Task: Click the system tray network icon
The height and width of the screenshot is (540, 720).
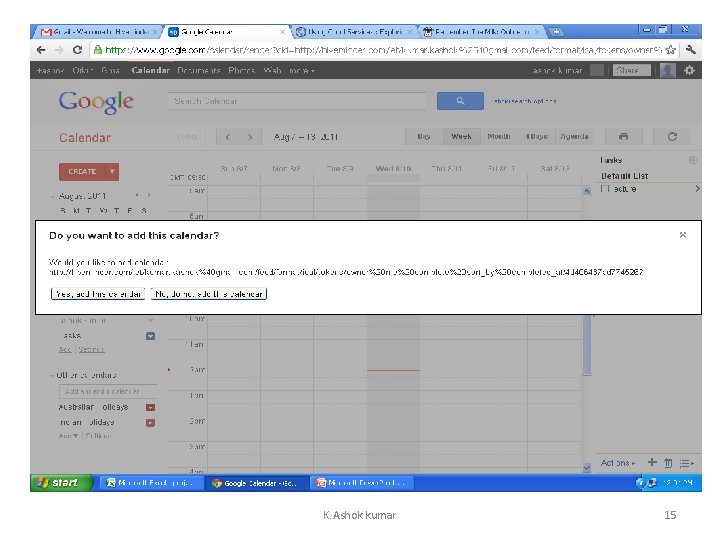Action: click(x=651, y=483)
